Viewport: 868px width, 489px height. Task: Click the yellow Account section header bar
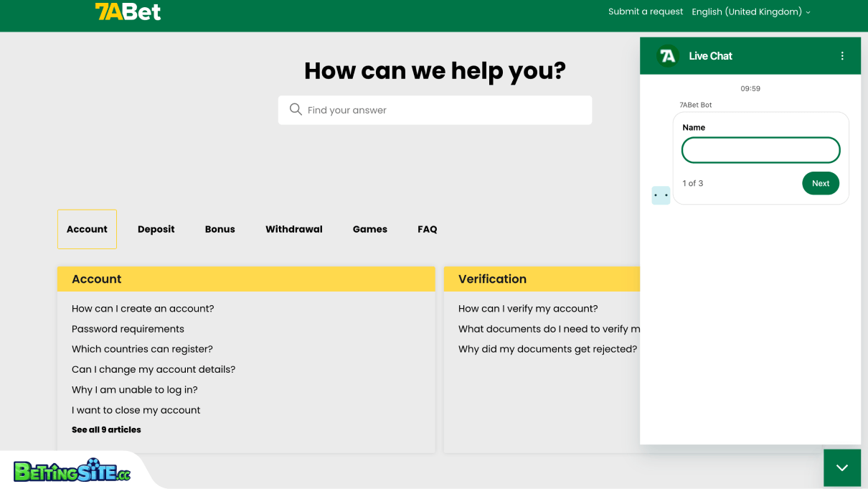246,279
